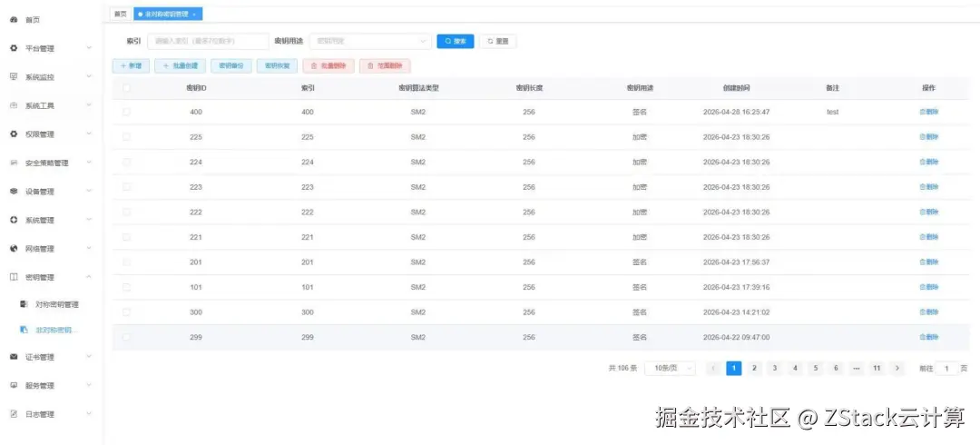The width and height of the screenshot is (980, 445).
Task: Check the box for key 223
Action: tap(126, 187)
